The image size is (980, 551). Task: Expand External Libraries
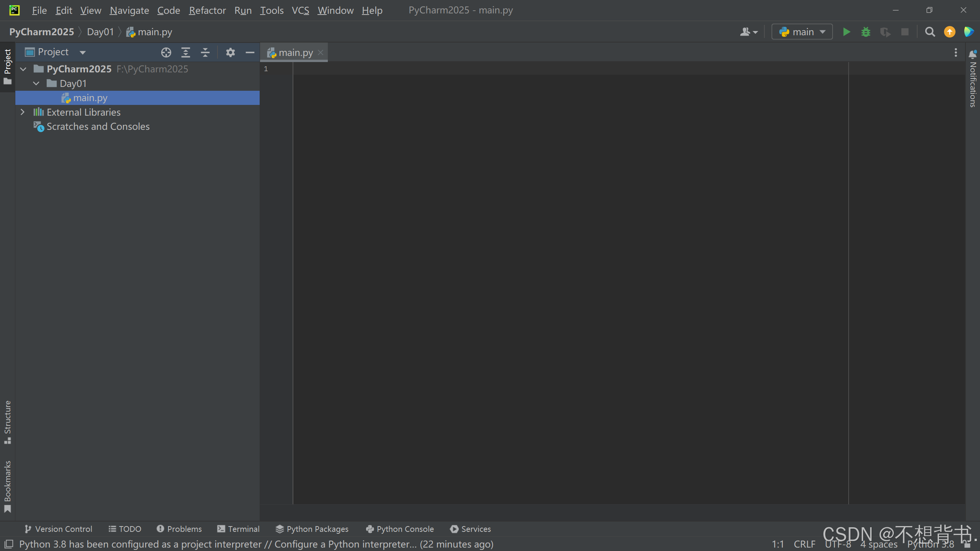[23, 112]
